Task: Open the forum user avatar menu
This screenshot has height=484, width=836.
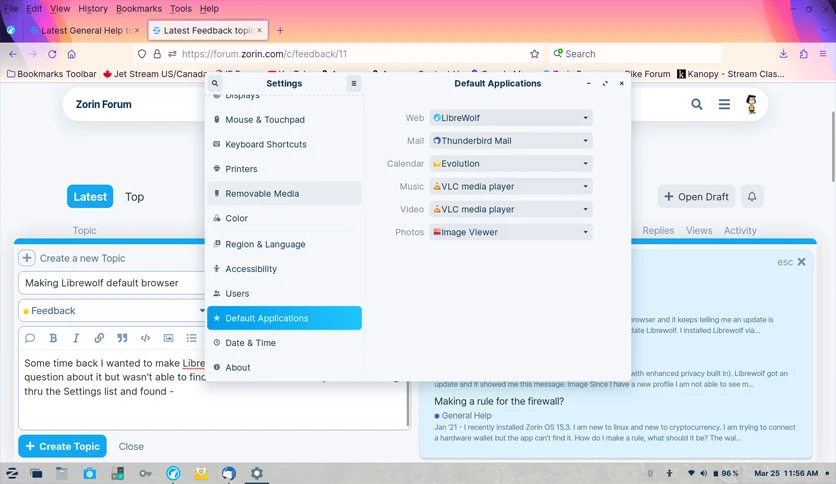Action: [x=752, y=104]
